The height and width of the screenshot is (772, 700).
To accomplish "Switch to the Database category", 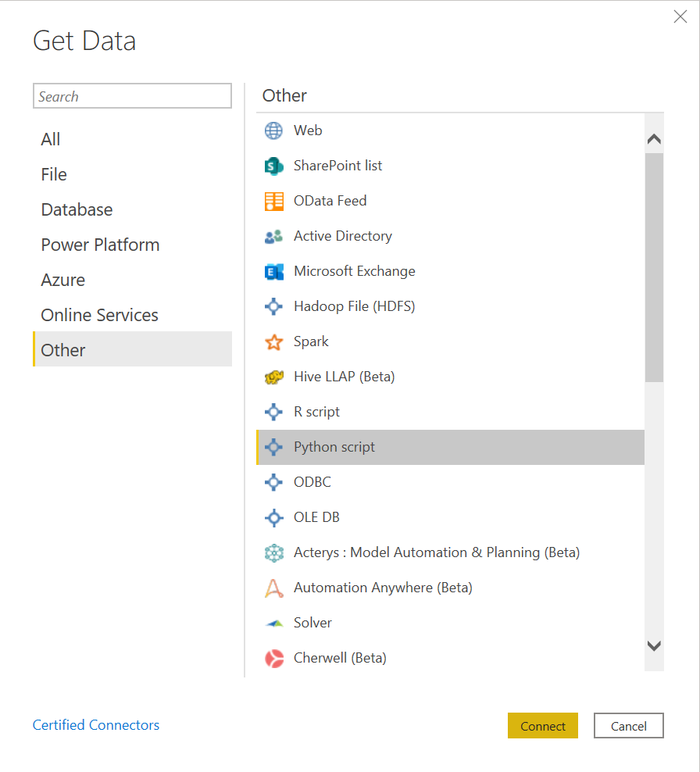I will [77, 209].
